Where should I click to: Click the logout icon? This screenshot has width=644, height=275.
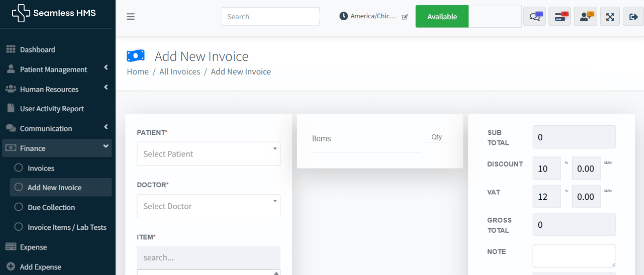633,16
